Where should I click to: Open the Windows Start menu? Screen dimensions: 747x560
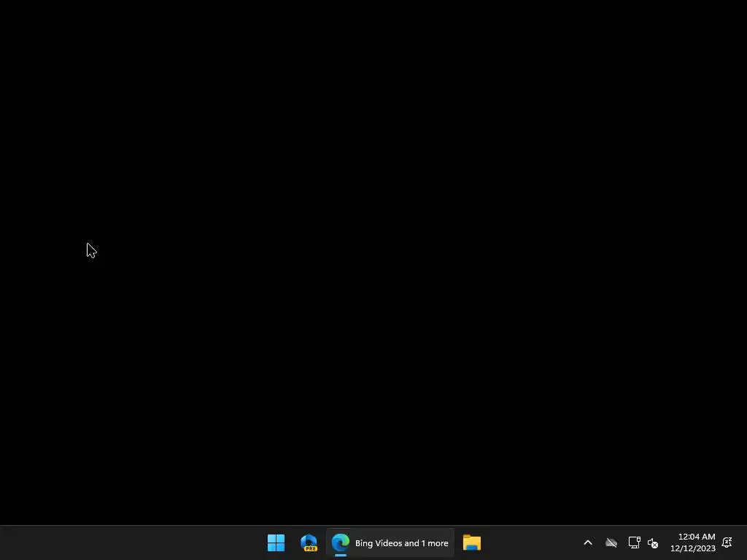tap(276, 542)
